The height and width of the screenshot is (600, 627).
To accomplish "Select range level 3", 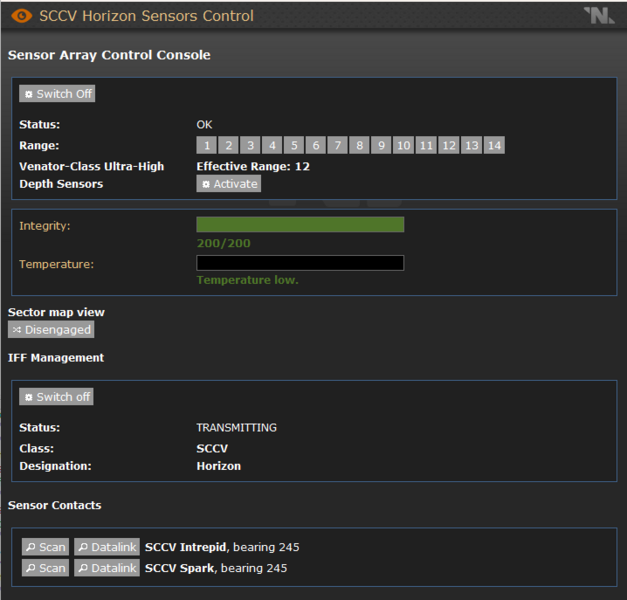I will coord(250,146).
